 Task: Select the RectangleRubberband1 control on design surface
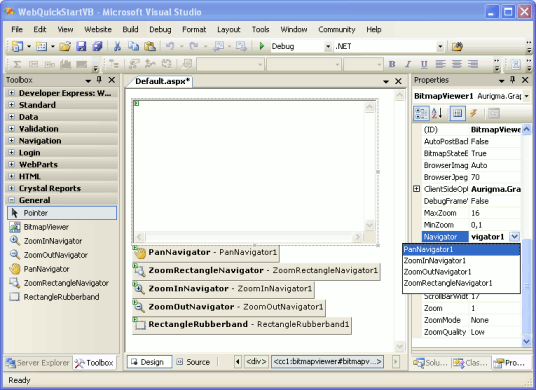[242, 325]
